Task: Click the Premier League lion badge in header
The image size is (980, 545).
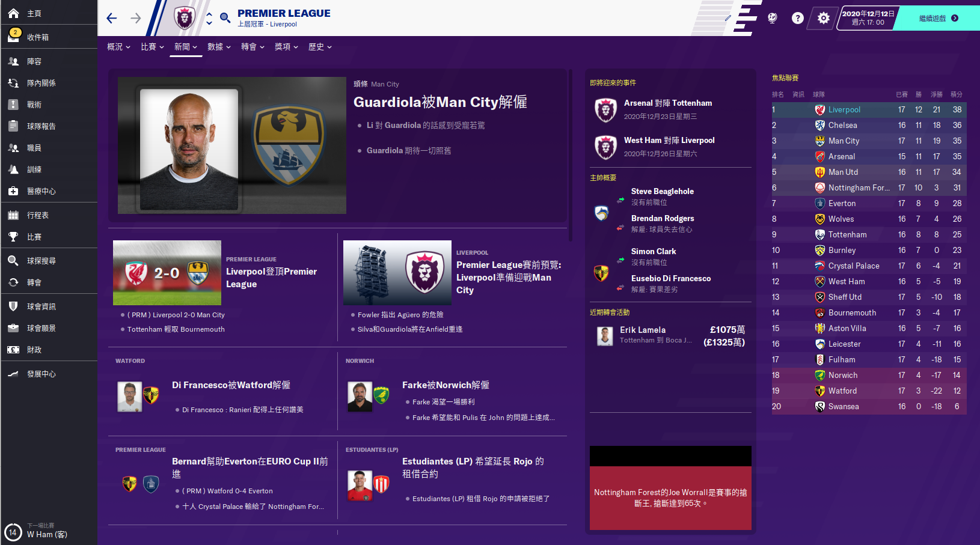Action: (185, 18)
